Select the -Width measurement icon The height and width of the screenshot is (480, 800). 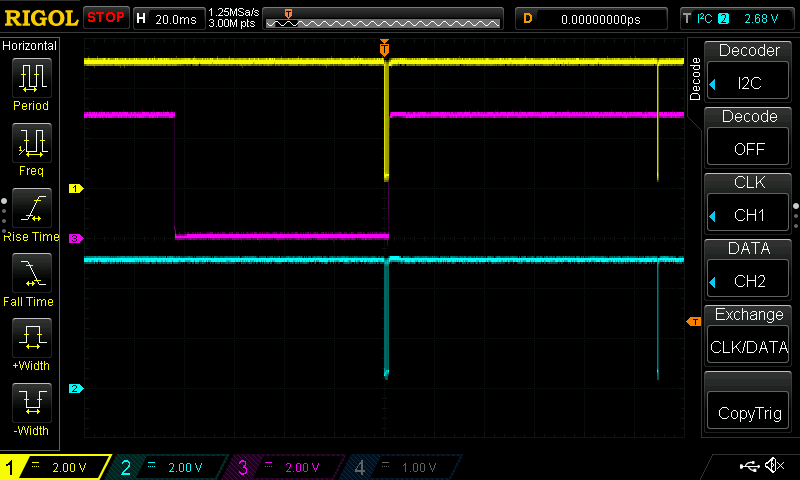(31, 403)
